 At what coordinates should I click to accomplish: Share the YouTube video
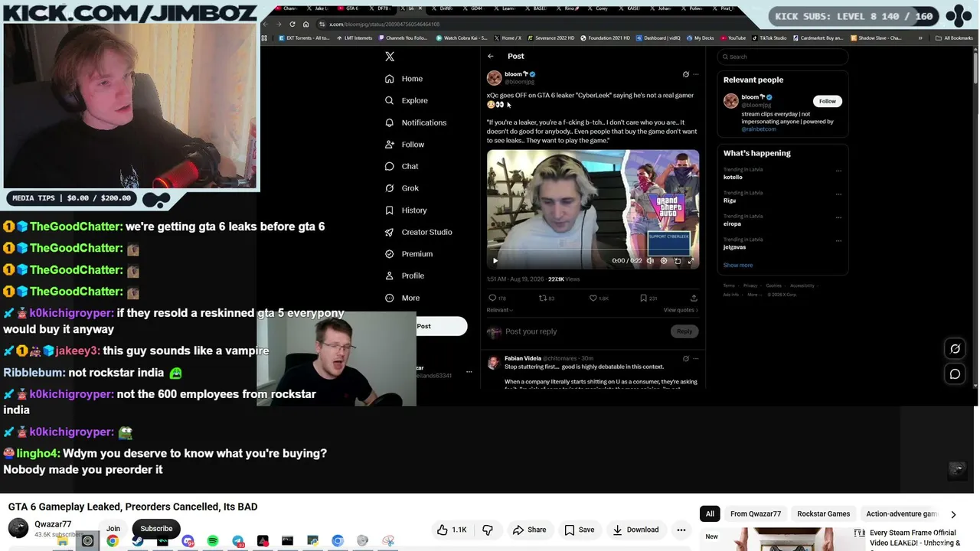pos(529,530)
